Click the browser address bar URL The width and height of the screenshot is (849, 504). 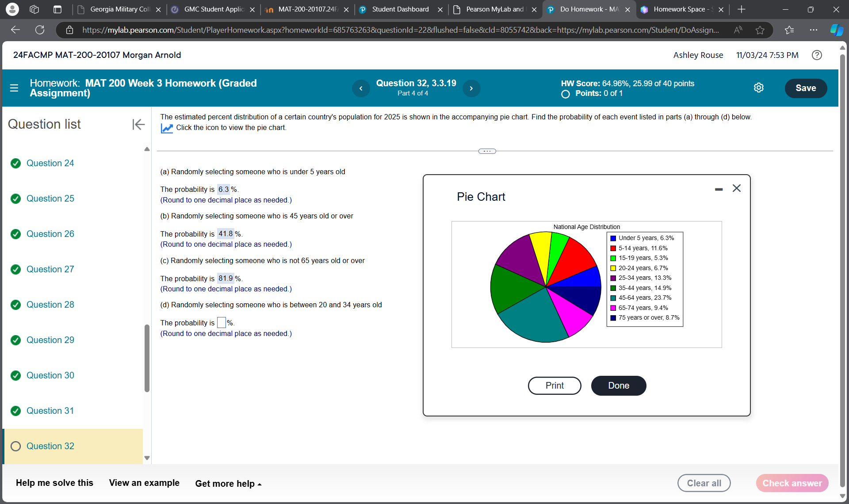pos(400,30)
